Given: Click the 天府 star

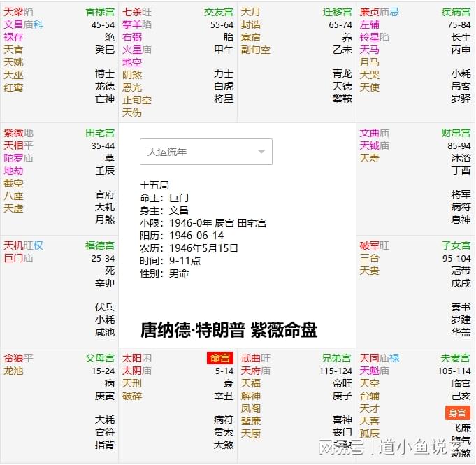Looking at the screenshot, I should tap(251, 371).
